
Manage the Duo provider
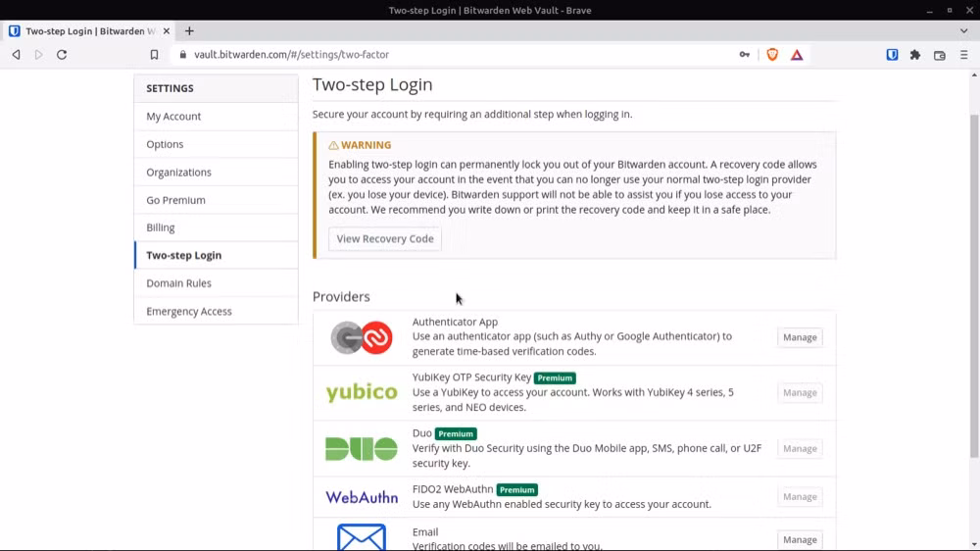[x=800, y=448]
